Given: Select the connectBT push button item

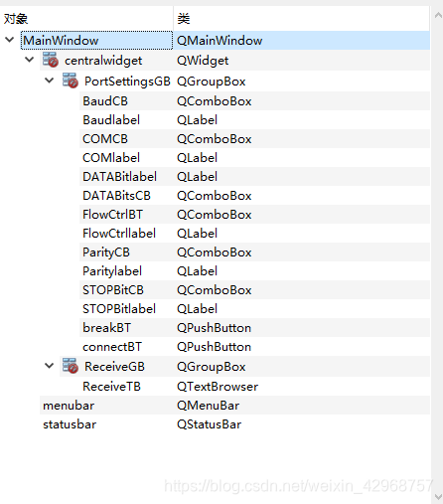Looking at the screenshot, I should point(112,347).
